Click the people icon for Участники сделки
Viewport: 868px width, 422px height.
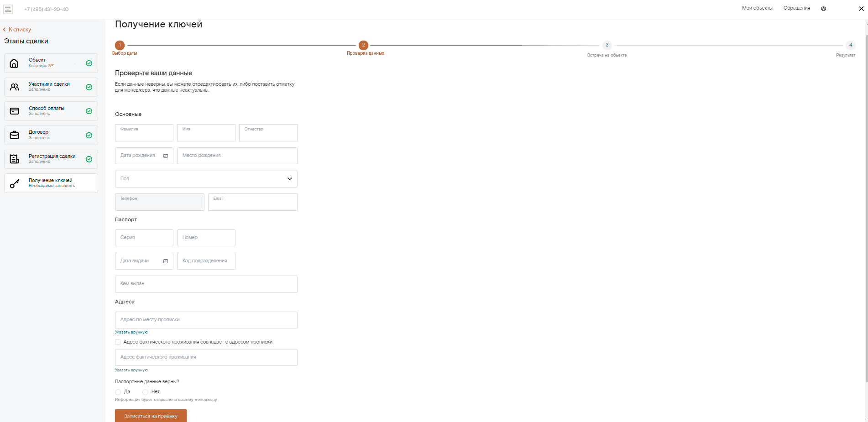point(15,87)
